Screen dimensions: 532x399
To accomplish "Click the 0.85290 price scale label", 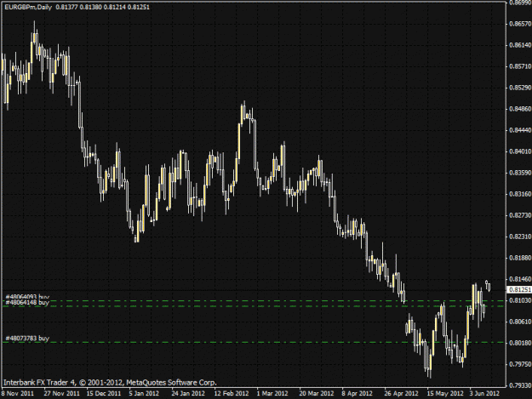I will [x=520, y=88].
